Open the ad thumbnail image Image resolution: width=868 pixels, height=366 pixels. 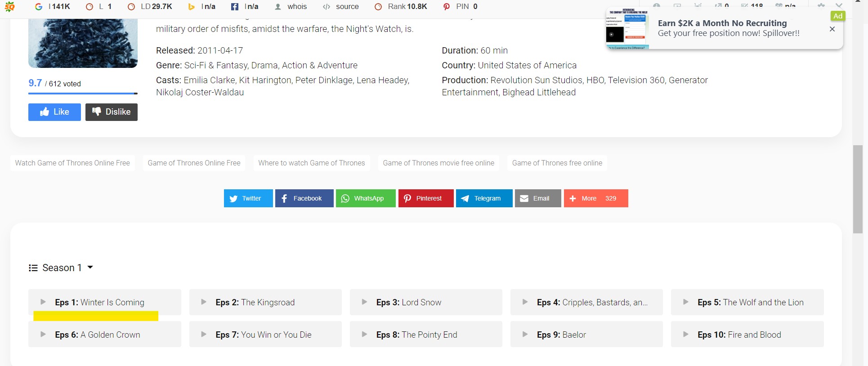(627, 29)
